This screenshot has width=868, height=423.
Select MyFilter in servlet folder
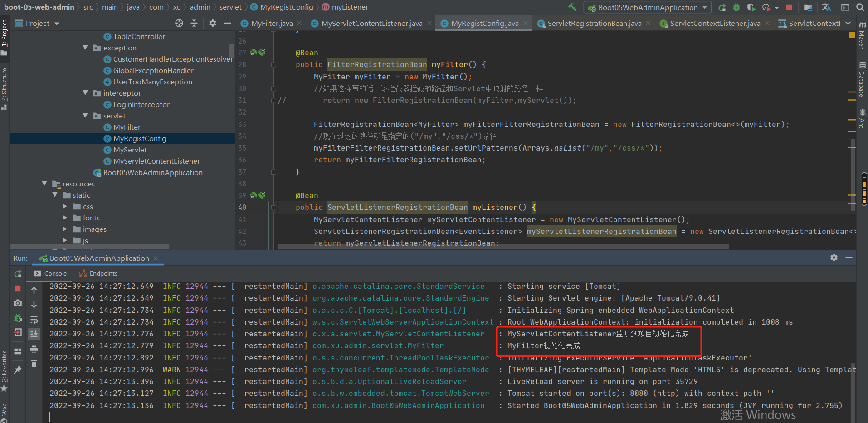coord(127,127)
